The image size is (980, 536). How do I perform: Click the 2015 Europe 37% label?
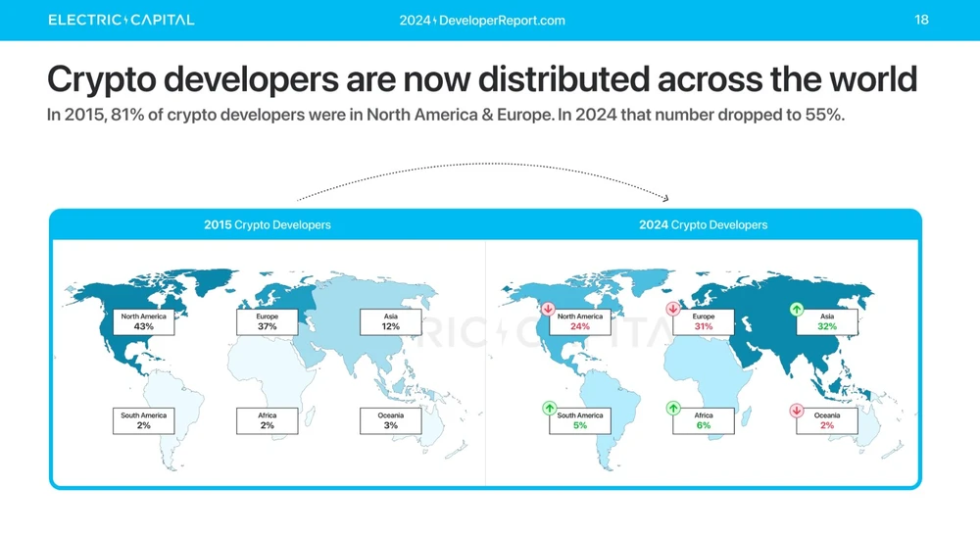click(x=268, y=322)
